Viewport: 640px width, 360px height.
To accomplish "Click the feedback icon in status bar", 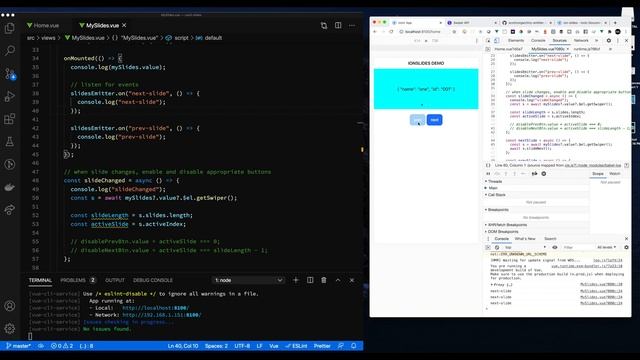I will (x=341, y=346).
